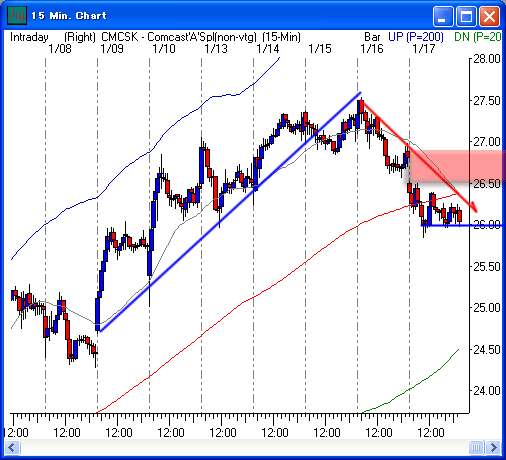The width and height of the screenshot is (506, 460).
Task: Click the red arrowhead of downtrend line
Action: pos(473,207)
